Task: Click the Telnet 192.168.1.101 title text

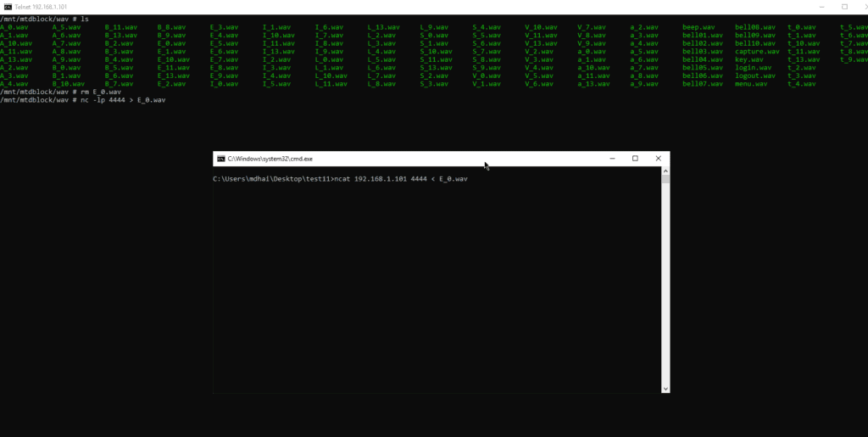Action: pyautogui.click(x=44, y=7)
